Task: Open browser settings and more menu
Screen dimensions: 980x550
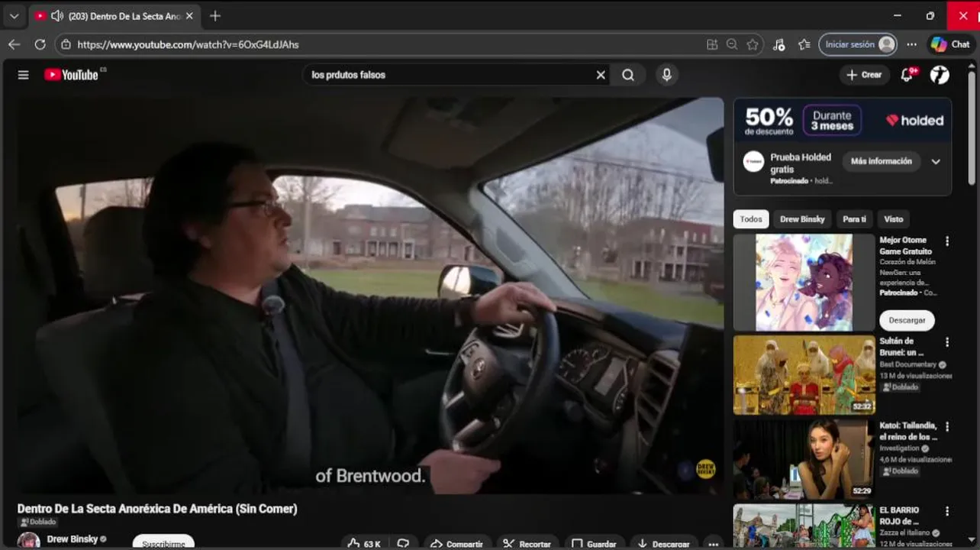Action: pos(911,44)
